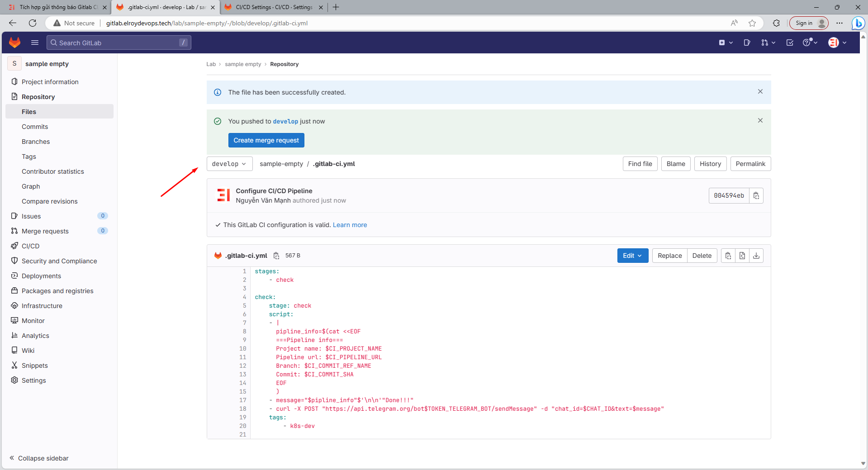The image size is (868, 470).
Task: Click browser Sign in button
Action: pyautogui.click(x=809, y=23)
